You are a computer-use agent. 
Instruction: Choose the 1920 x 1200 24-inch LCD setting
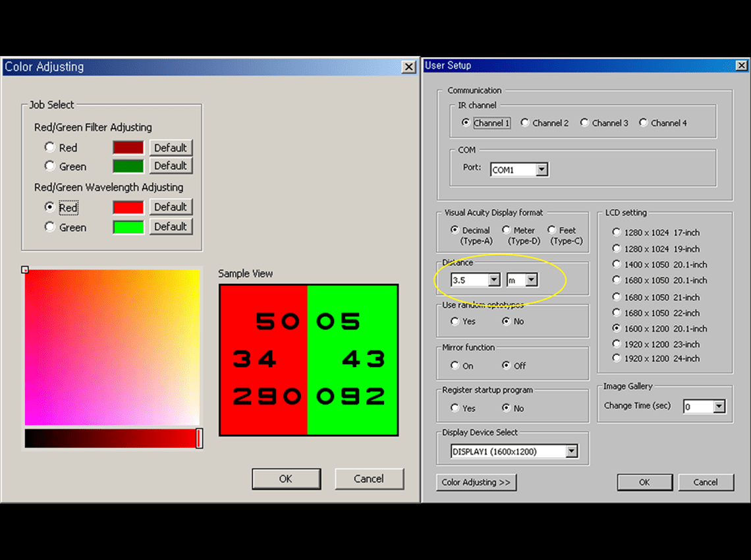tap(617, 358)
